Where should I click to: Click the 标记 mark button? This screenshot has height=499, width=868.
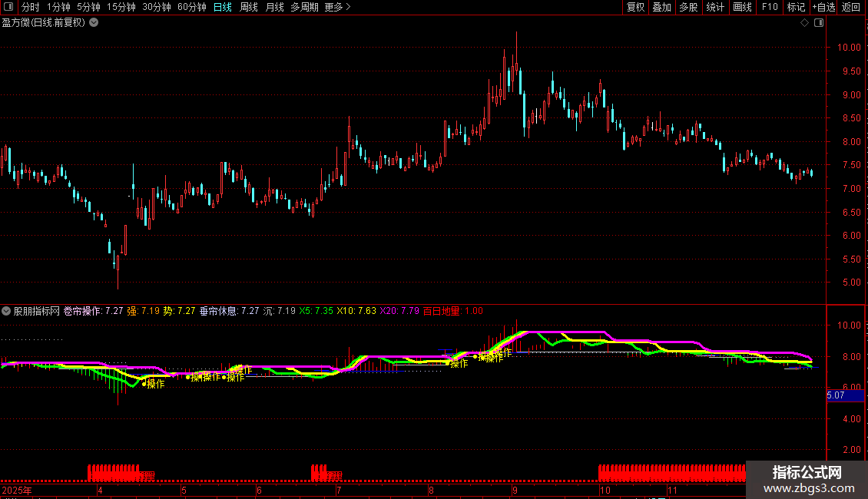click(x=796, y=7)
